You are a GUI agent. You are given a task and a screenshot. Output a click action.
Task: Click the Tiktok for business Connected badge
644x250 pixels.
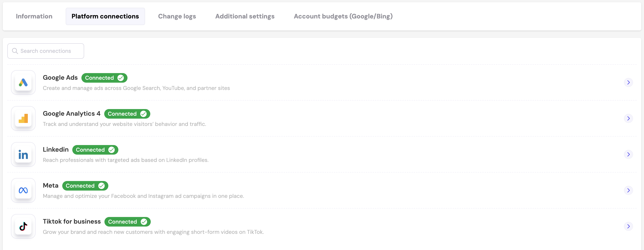click(127, 222)
